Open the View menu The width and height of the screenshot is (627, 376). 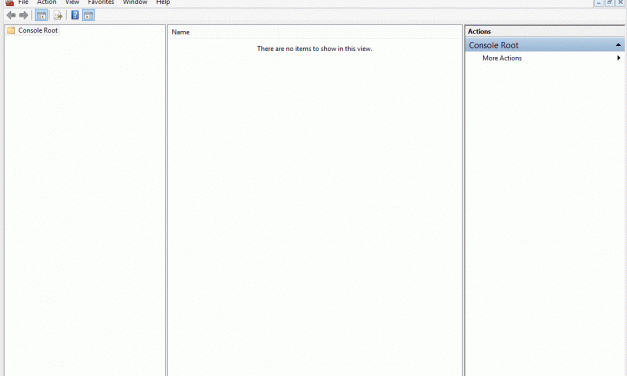(72, 2)
